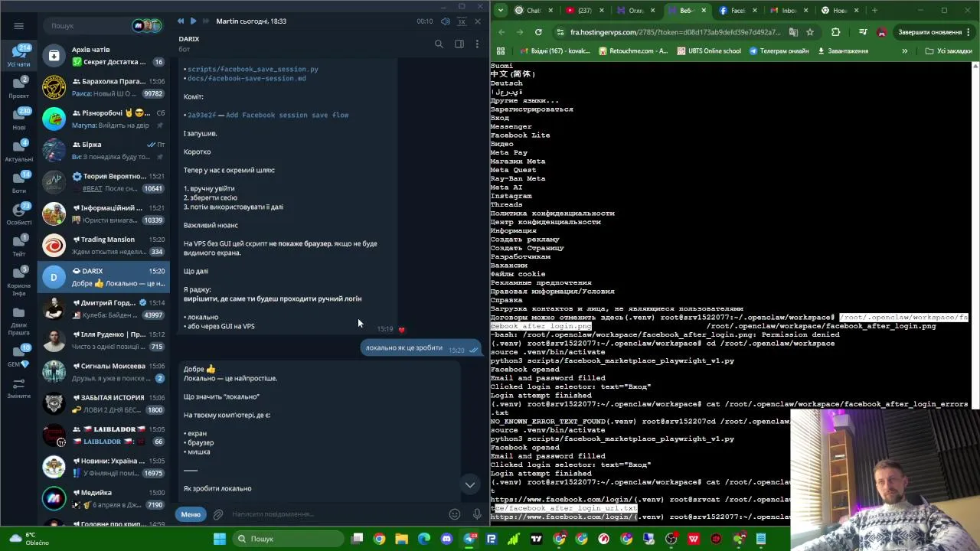This screenshot has height=551, width=980.
Task: Switch to the 'Актуальні' folder
Action: click(18, 151)
